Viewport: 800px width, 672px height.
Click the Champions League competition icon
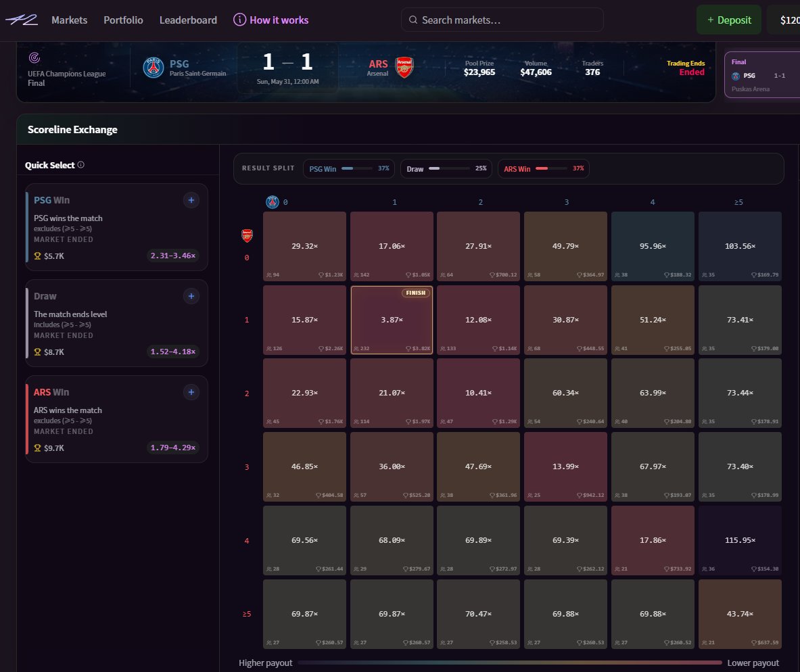click(x=34, y=57)
